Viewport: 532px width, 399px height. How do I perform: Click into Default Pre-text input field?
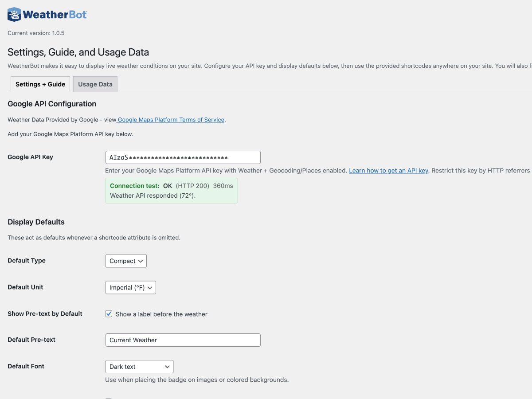click(x=183, y=340)
